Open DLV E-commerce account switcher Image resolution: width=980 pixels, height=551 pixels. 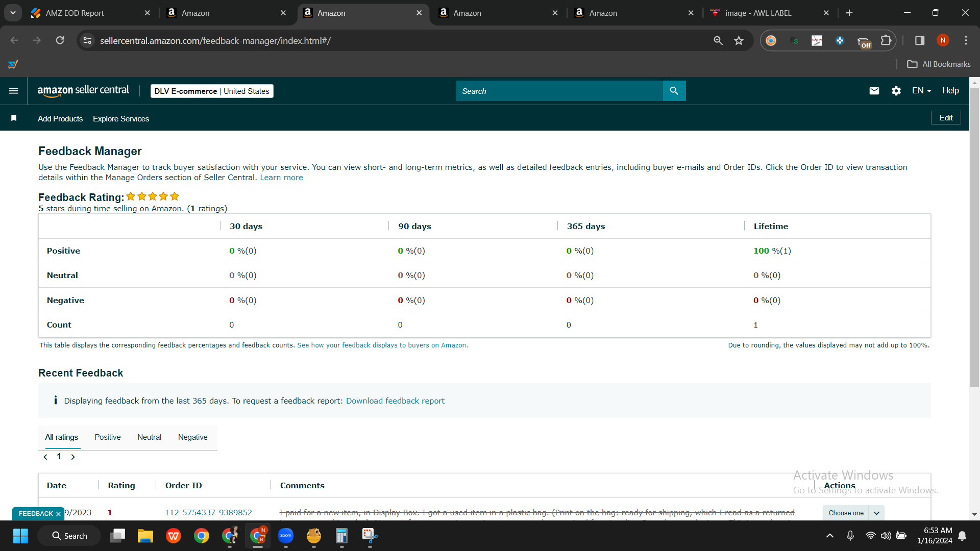pos(212,91)
